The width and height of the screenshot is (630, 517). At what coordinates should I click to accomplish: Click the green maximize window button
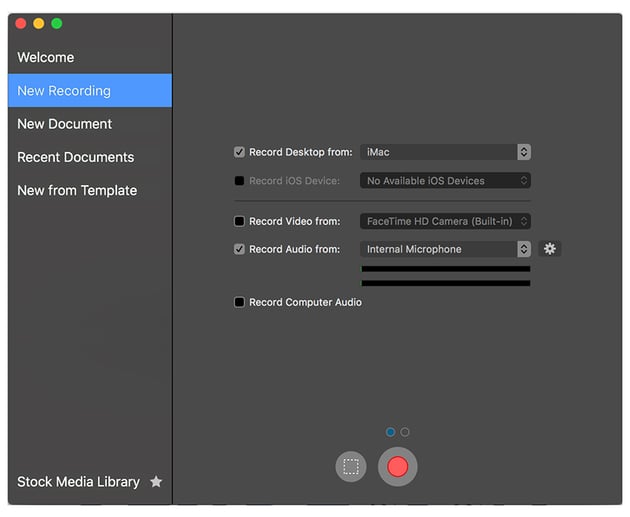(57, 23)
